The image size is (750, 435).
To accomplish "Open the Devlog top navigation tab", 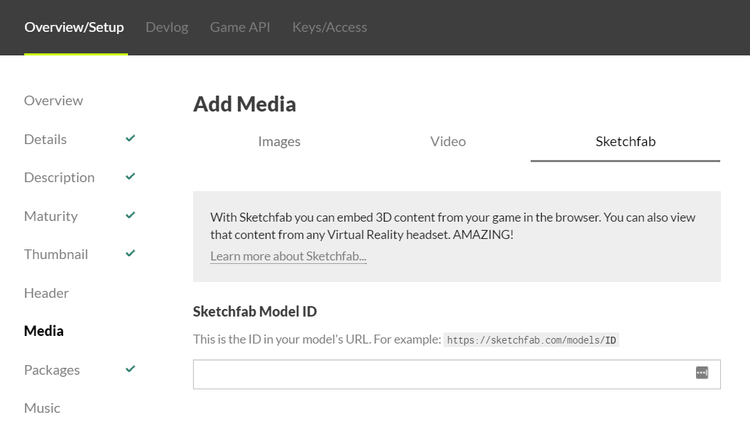I will click(x=167, y=27).
